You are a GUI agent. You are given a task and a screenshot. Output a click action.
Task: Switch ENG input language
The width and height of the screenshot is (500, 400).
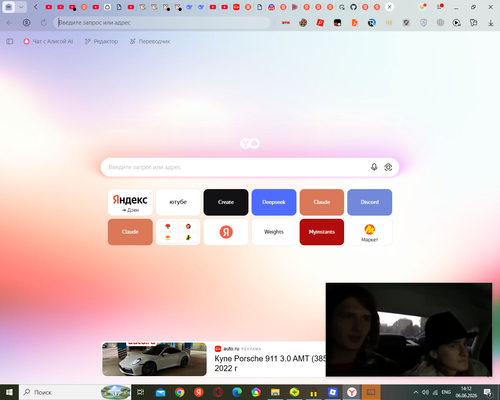pyautogui.click(x=446, y=392)
